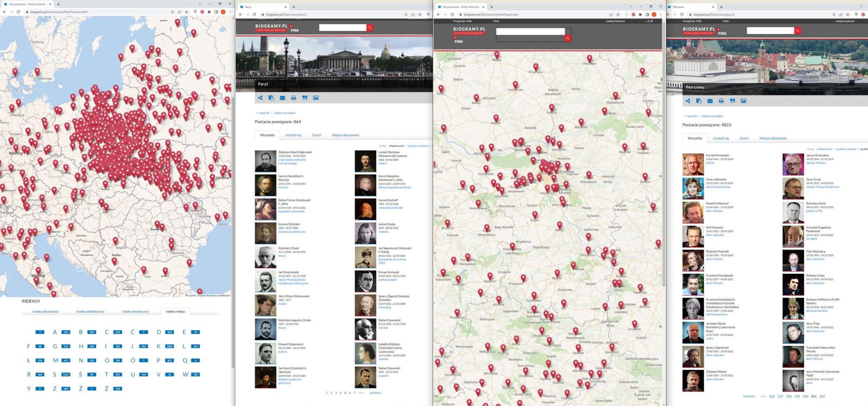Click the 'zobacz na mapie' link on Paryż page
The image size is (868, 406).
pos(284,113)
